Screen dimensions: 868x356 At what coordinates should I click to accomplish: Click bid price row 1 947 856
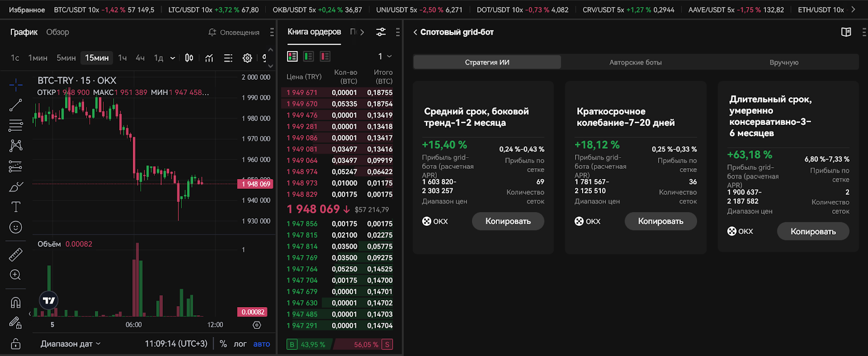pyautogui.click(x=340, y=224)
